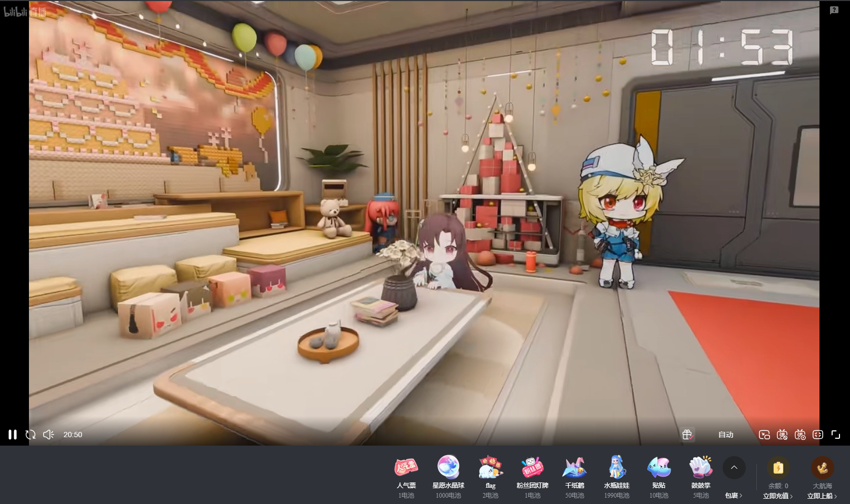Viewport: 850px width, 504px height.
Task: Open the 自动 quality selector
Action: coord(726,435)
